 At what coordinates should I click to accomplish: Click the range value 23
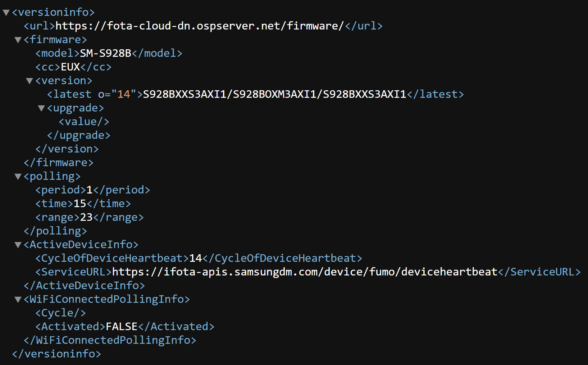tap(86, 217)
